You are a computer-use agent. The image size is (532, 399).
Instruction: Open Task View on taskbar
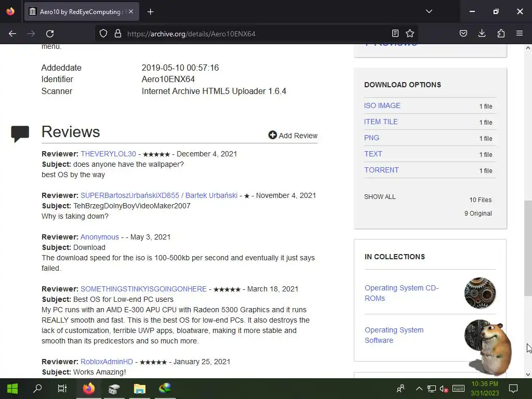pyautogui.click(x=62, y=389)
